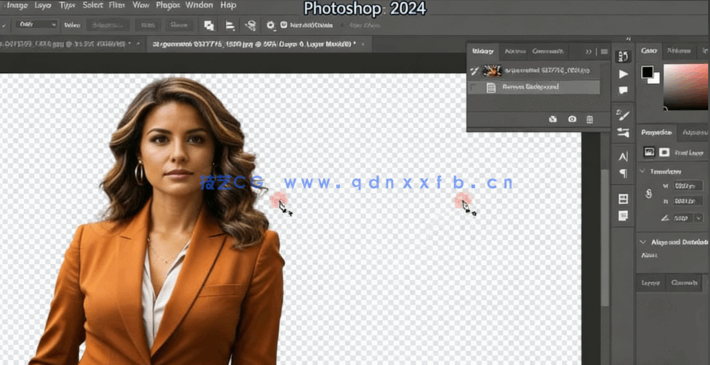Click the W width input field
710x365 pixels.
pyautogui.click(x=688, y=186)
